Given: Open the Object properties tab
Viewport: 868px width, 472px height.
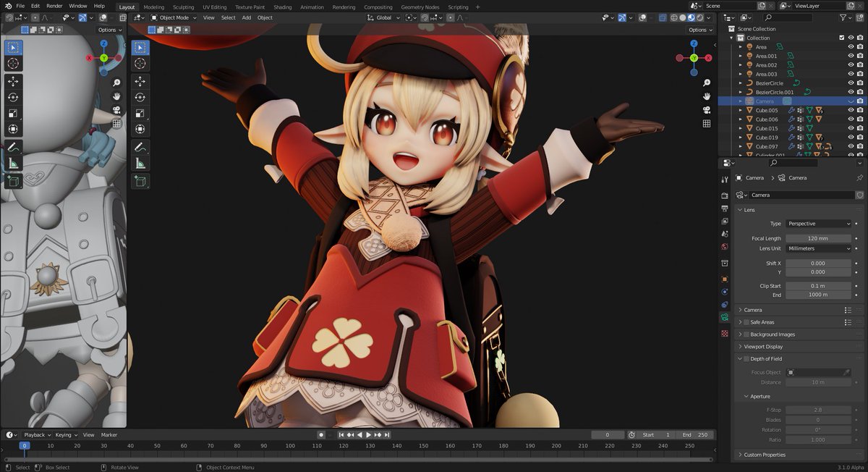Looking at the screenshot, I should (725, 279).
